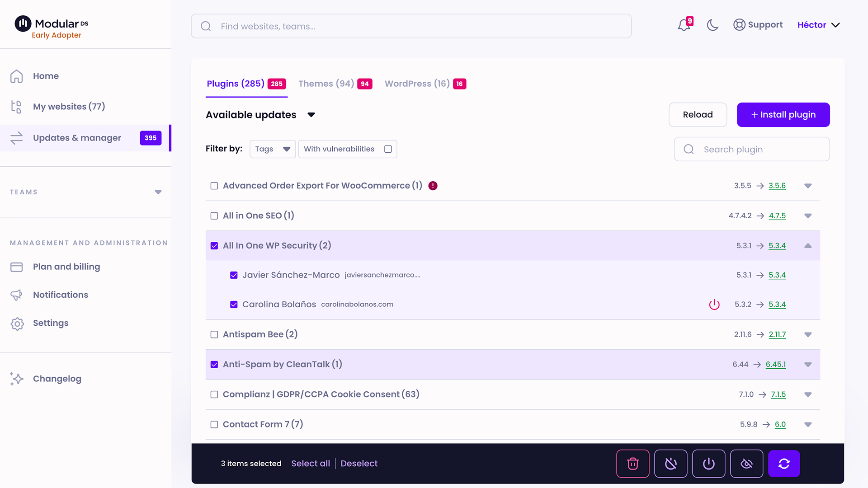Image resolution: width=868 pixels, height=488 pixels.
Task: Expand the Contact Form 7 plugin details
Action: coord(808,424)
